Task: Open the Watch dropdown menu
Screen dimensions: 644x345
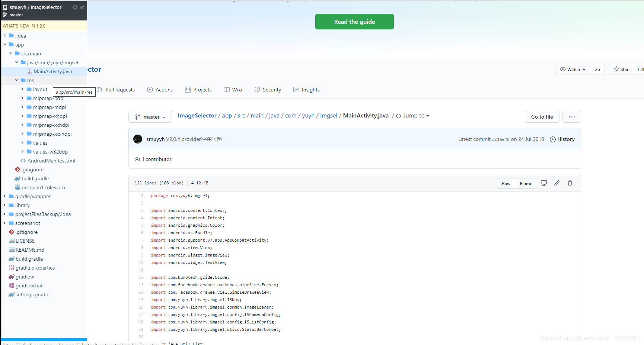Action: coord(573,69)
